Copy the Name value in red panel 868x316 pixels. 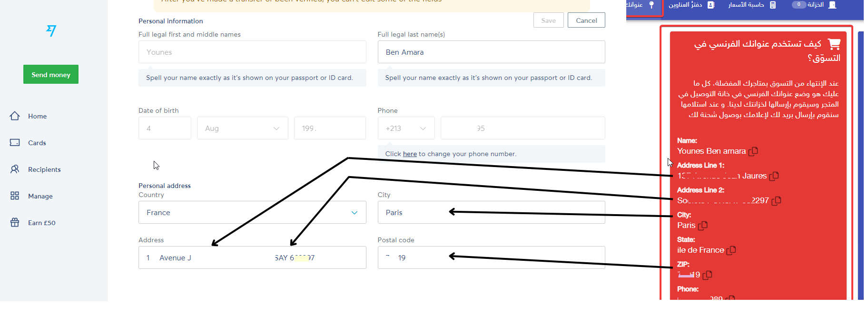[x=753, y=151]
